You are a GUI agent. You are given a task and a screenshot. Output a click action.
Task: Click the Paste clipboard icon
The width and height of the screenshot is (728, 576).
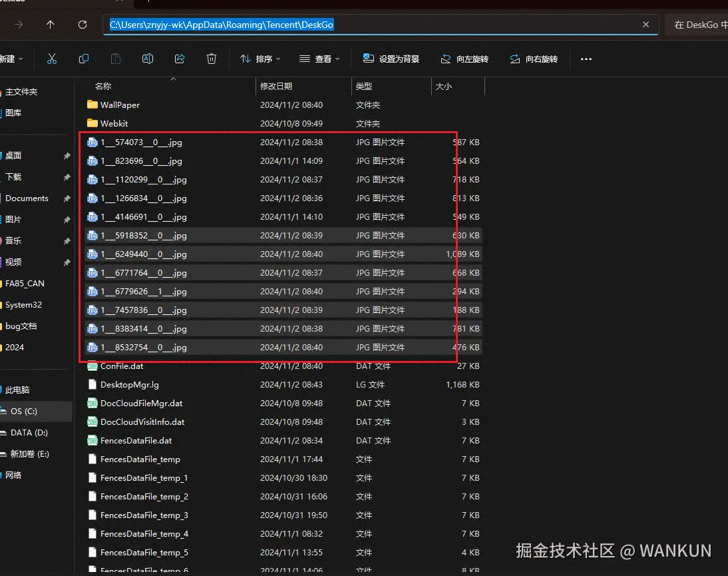coord(116,59)
